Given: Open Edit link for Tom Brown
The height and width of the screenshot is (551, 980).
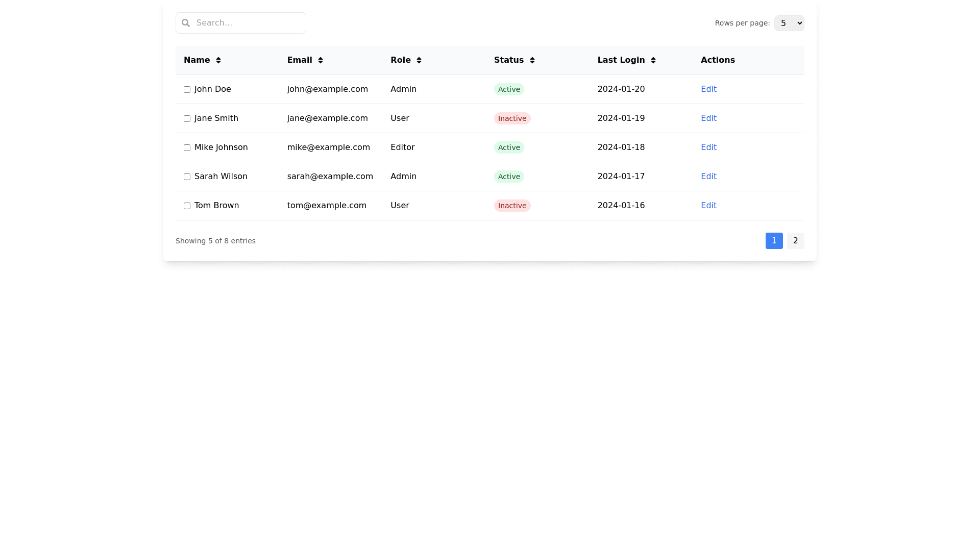Looking at the screenshot, I should pyautogui.click(x=708, y=206).
